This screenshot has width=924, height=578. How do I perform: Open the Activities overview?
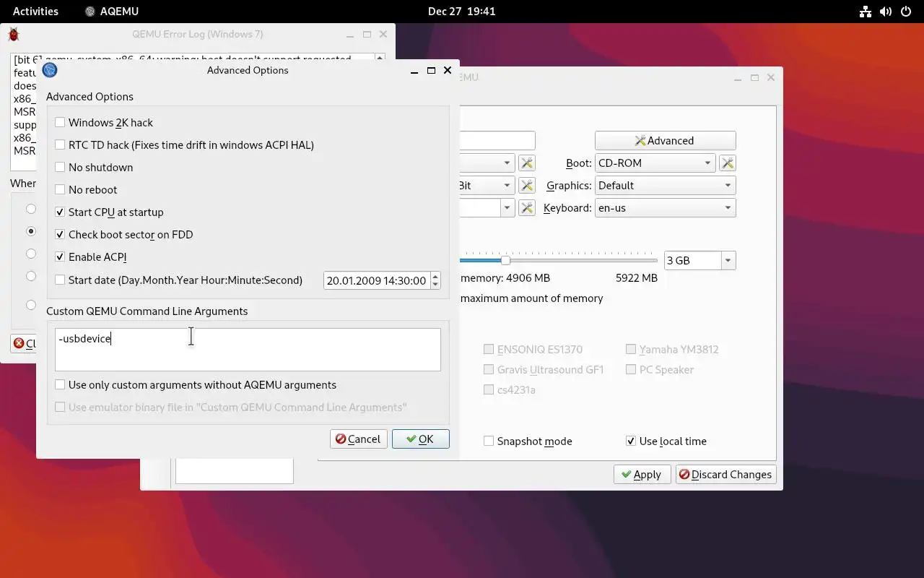tap(35, 12)
